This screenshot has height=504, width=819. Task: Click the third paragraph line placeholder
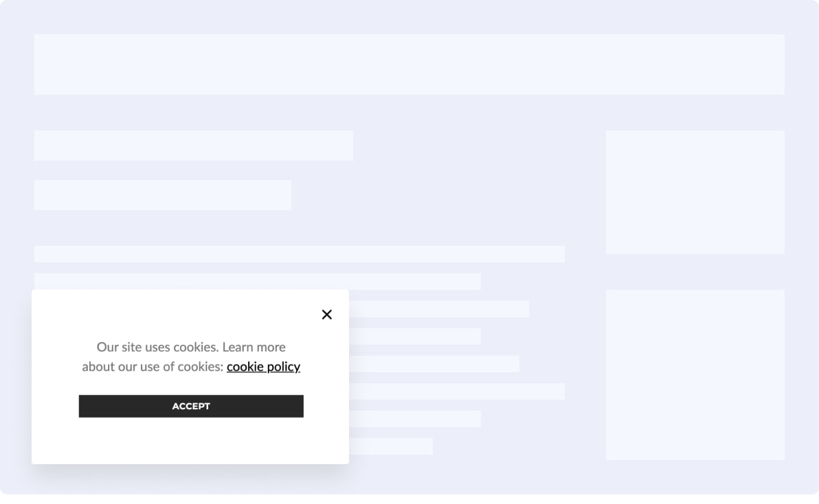[x=439, y=309]
